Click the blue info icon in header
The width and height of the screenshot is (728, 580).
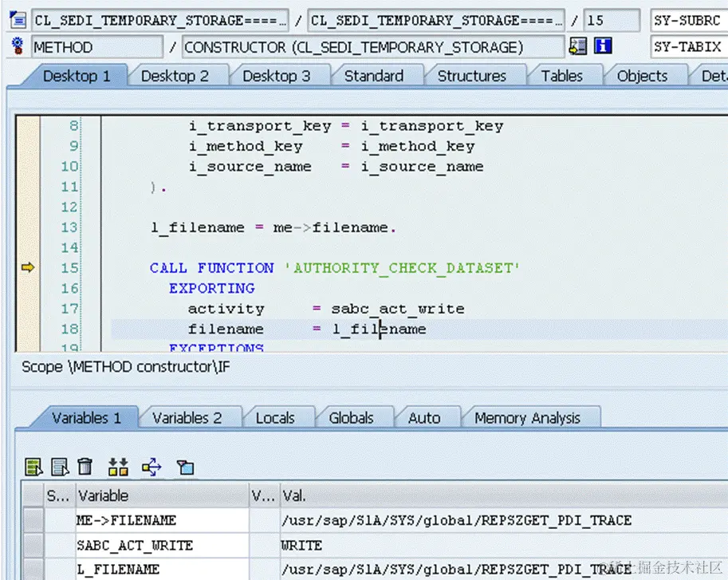point(603,46)
